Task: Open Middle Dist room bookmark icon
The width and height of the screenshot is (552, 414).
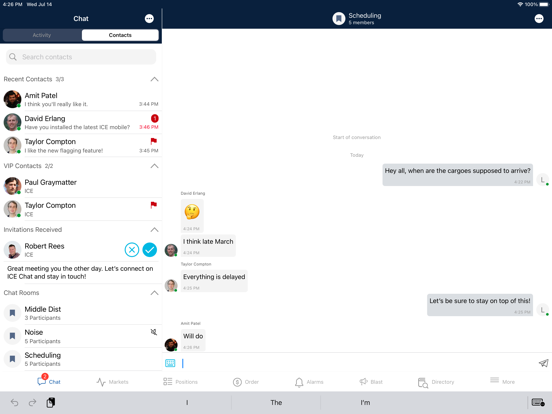Action: (x=12, y=313)
